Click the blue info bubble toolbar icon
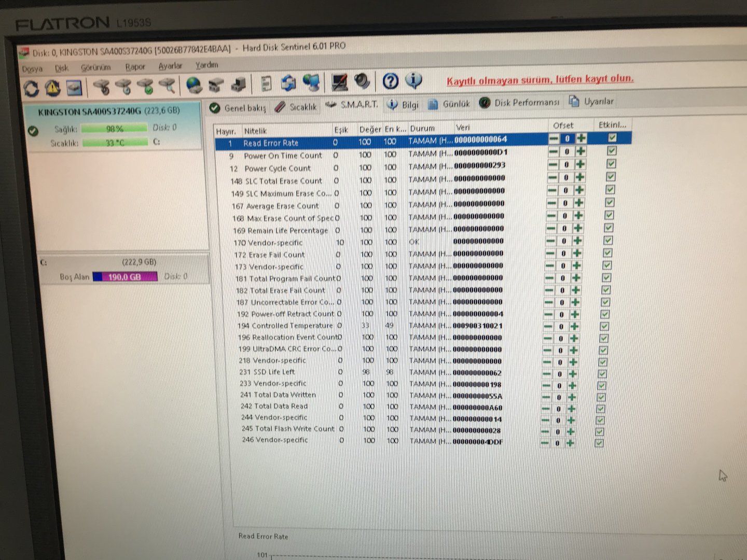 click(413, 80)
